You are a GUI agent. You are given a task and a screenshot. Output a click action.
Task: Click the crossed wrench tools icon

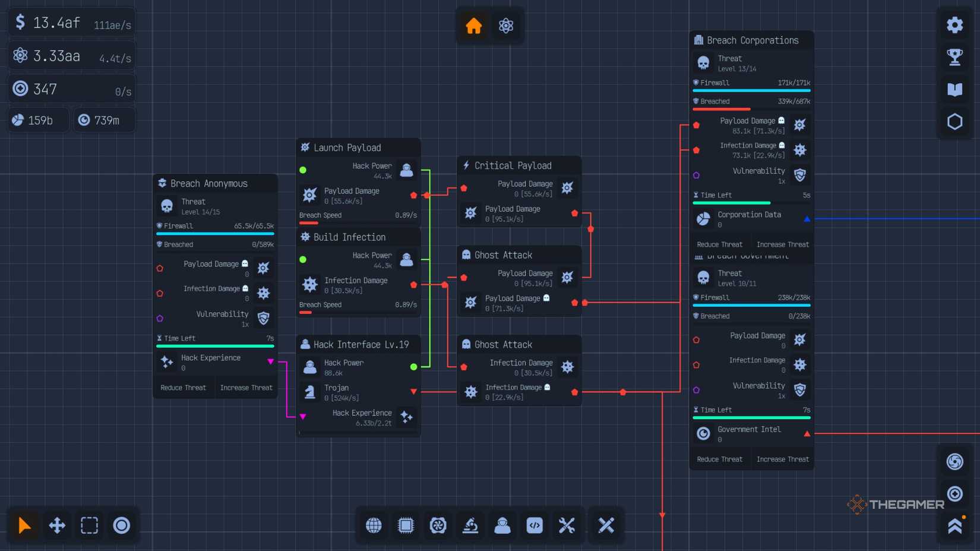click(x=566, y=525)
